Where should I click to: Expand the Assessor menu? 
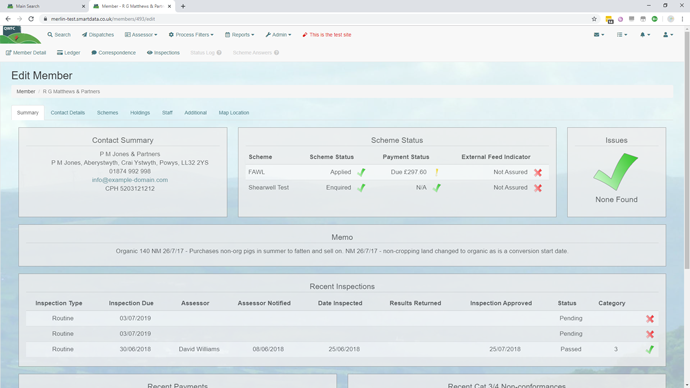tap(141, 35)
